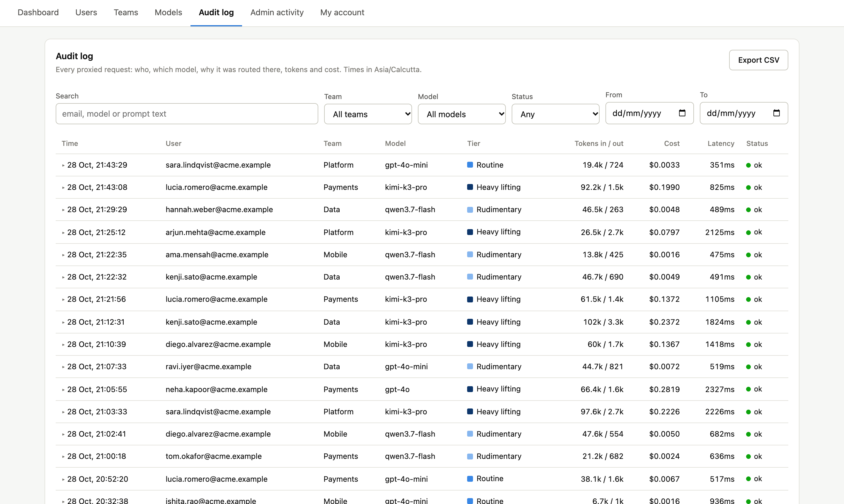844x504 pixels.
Task: Click the Tokens in / out column header
Action: coord(599,143)
